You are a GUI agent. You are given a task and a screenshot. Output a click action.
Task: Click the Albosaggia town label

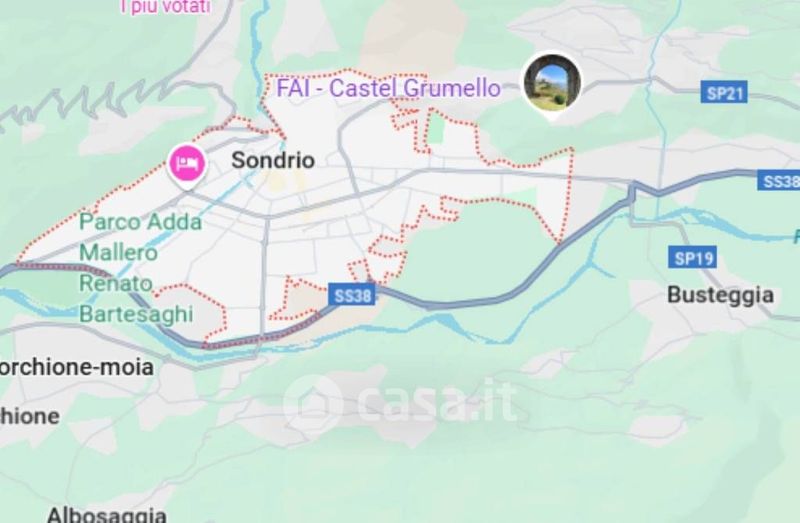tap(107, 514)
